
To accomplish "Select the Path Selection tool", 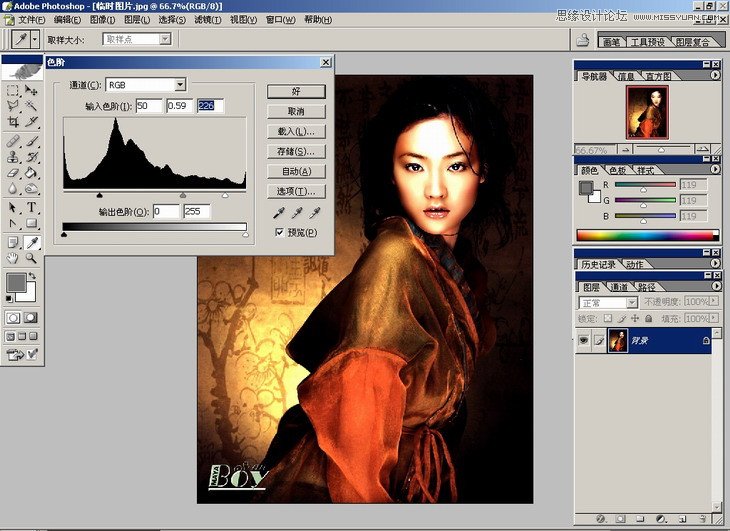I will pyautogui.click(x=13, y=207).
